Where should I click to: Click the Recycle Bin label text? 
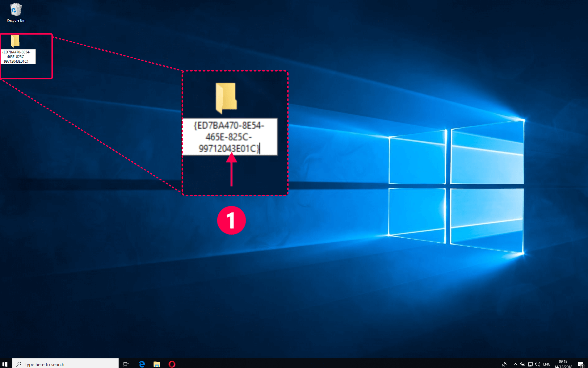pyautogui.click(x=16, y=20)
